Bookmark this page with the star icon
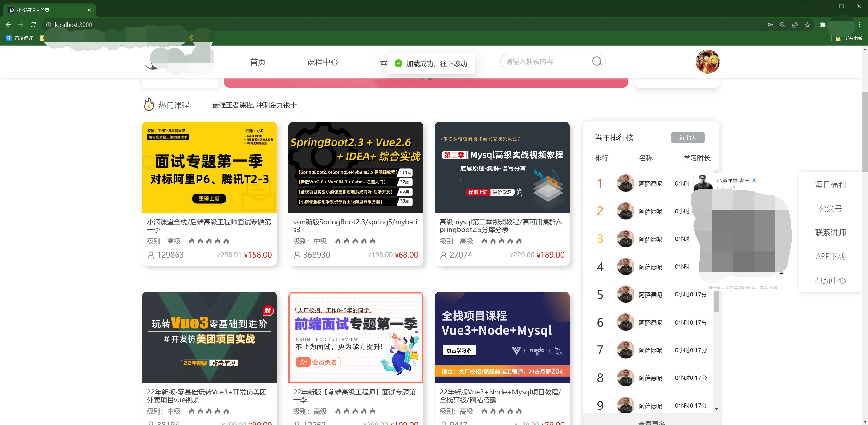Image resolution: width=868 pixels, height=425 pixels. click(807, 25)
